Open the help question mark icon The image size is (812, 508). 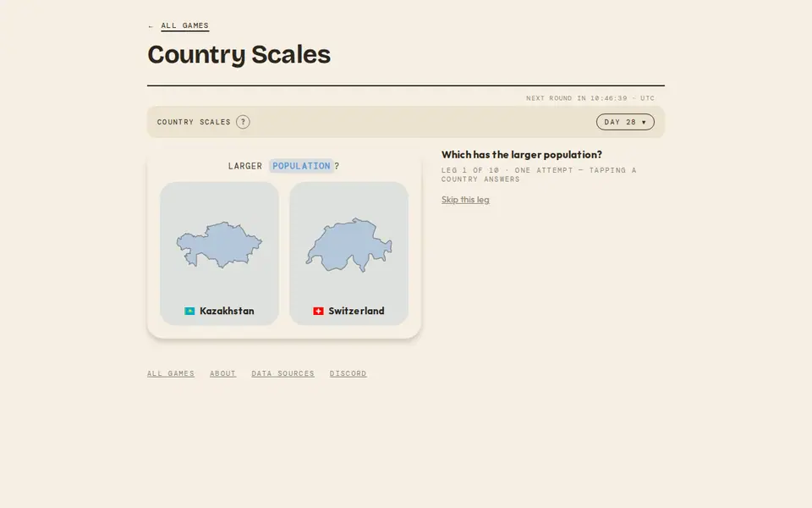point(243,122)
